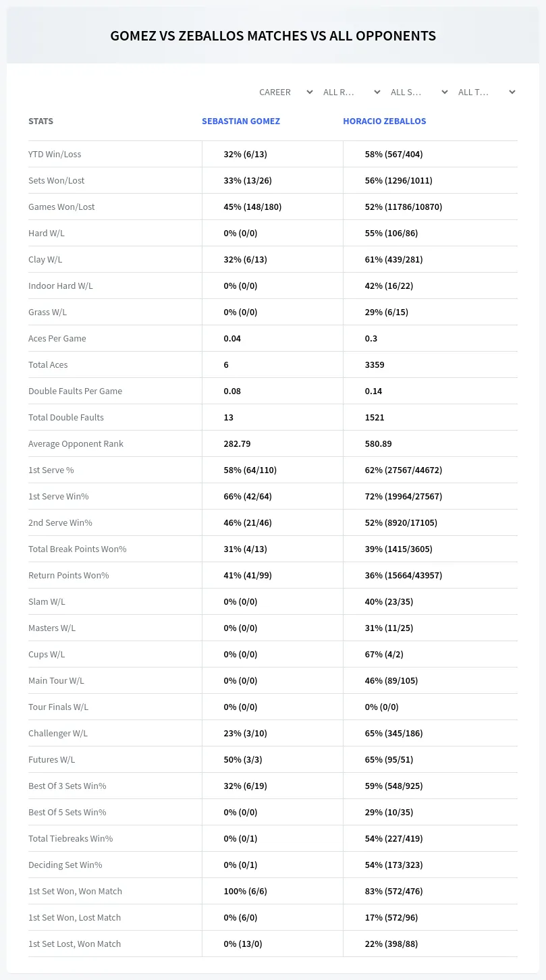Select the 1st Set Lost, Won Match label
The height and width of the screenshot is (980, 546).
pos(75,944)
